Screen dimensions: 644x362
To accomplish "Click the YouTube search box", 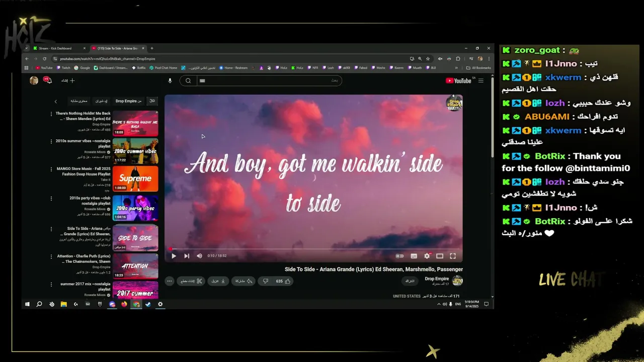I will (x=269, y=80).
